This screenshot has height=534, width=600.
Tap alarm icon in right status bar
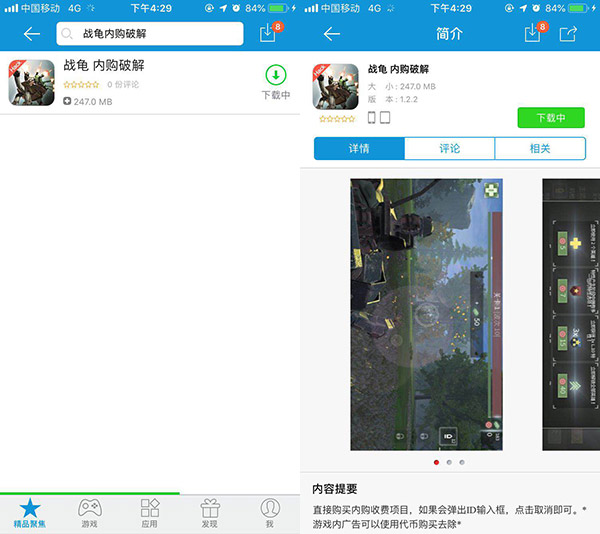click(536, 8)
